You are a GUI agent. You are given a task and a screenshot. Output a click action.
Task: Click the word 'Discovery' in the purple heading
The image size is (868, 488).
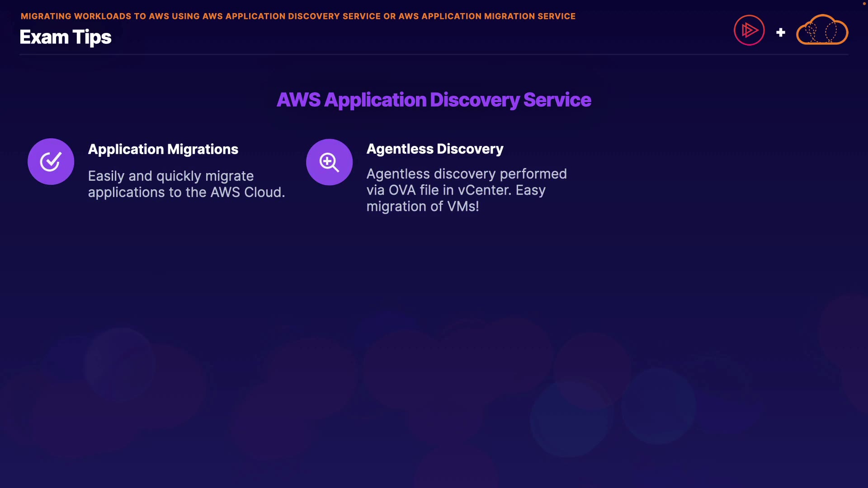(474, 100)
